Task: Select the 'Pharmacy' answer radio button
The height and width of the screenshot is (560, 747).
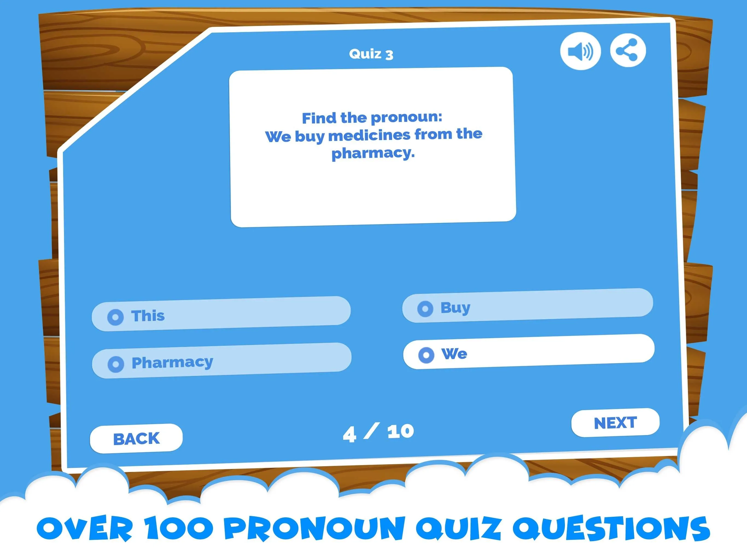Action: (116, 361)
